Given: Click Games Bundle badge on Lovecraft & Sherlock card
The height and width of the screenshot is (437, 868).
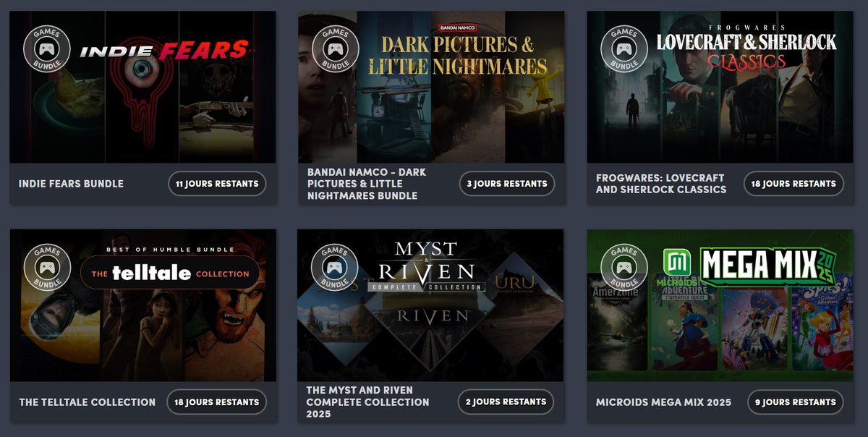Looking at the screenshot, I should tap(624, 49).
